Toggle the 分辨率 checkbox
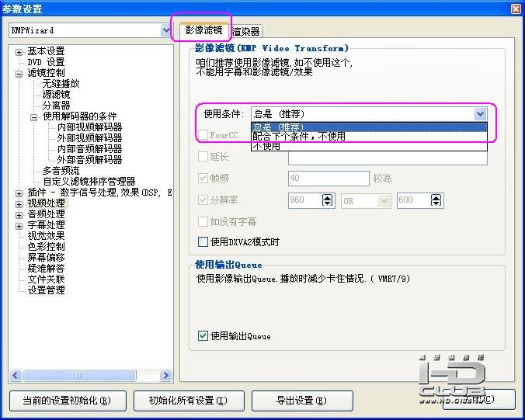The image size is (525, 420). pos(203,200)
